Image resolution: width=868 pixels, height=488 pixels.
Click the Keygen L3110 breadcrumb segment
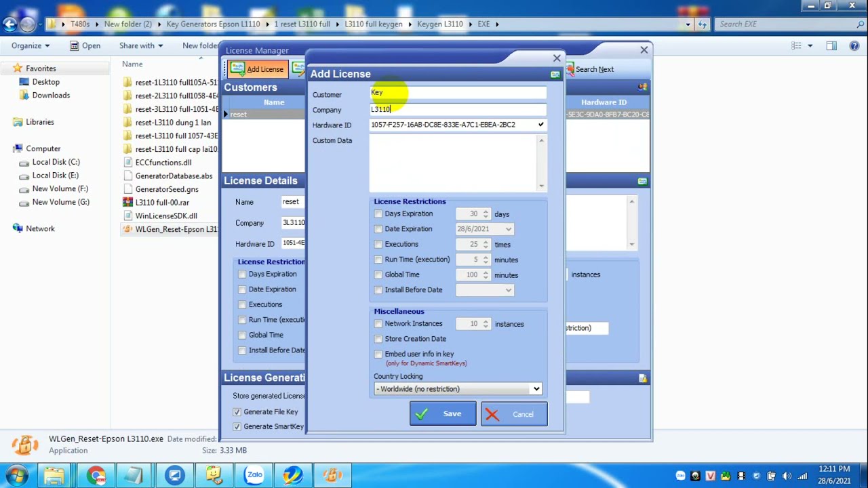[x=439, y=24]
